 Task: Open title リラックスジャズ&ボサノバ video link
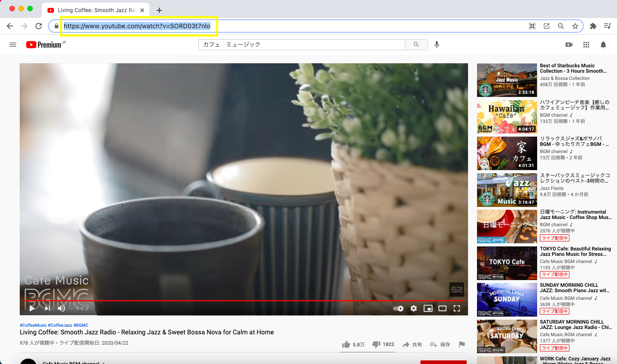(574, 141)
